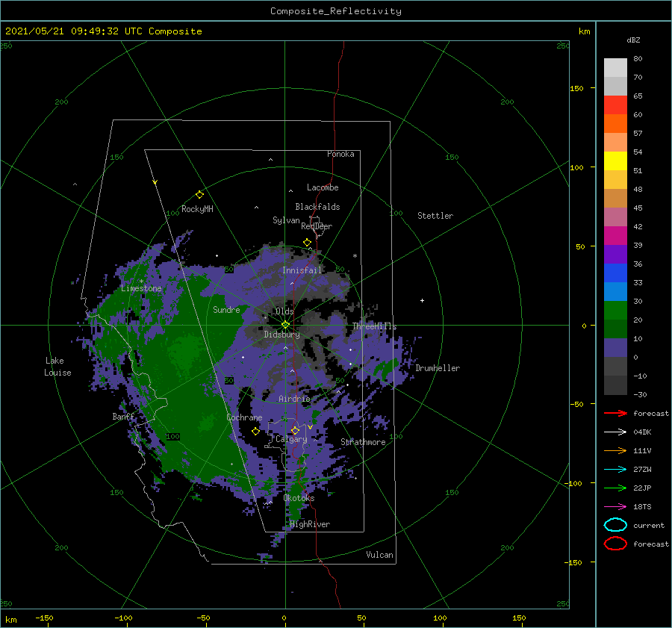
Task: Click the magenta 18TS arrow icon
Action: 615,507
